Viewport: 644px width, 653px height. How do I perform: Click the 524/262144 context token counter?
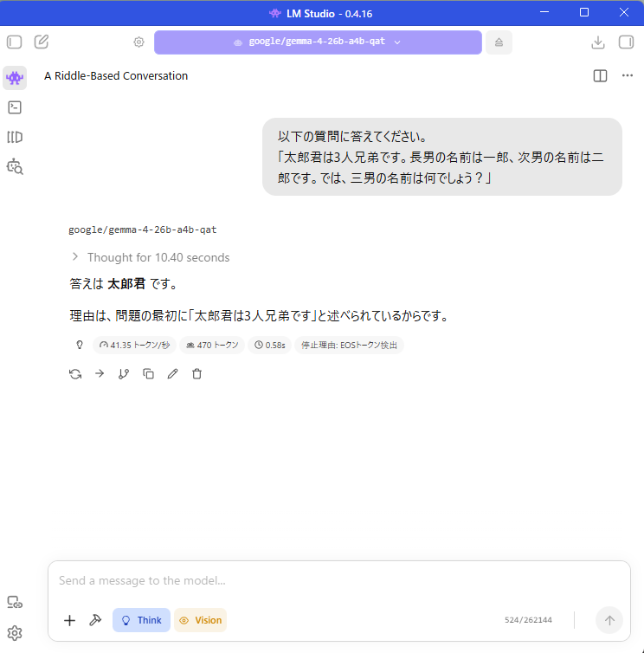coord(528,620)
